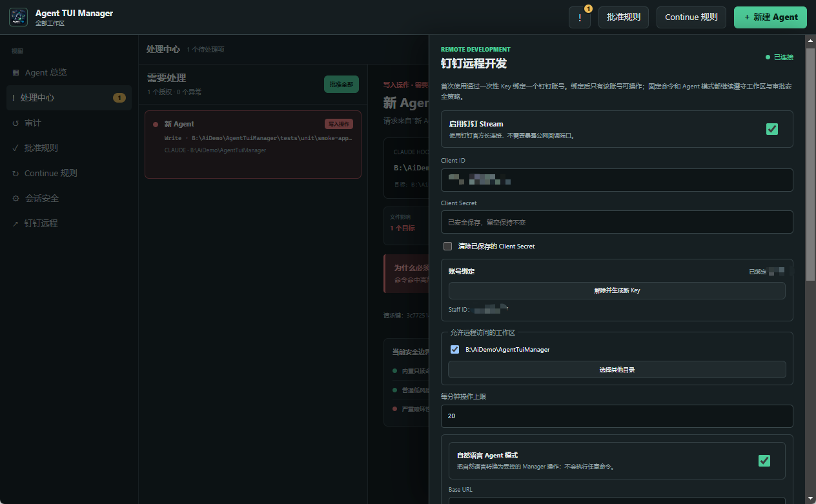Open 批准规则 from the top bar
Screen dimensions: 816x504
624,17
